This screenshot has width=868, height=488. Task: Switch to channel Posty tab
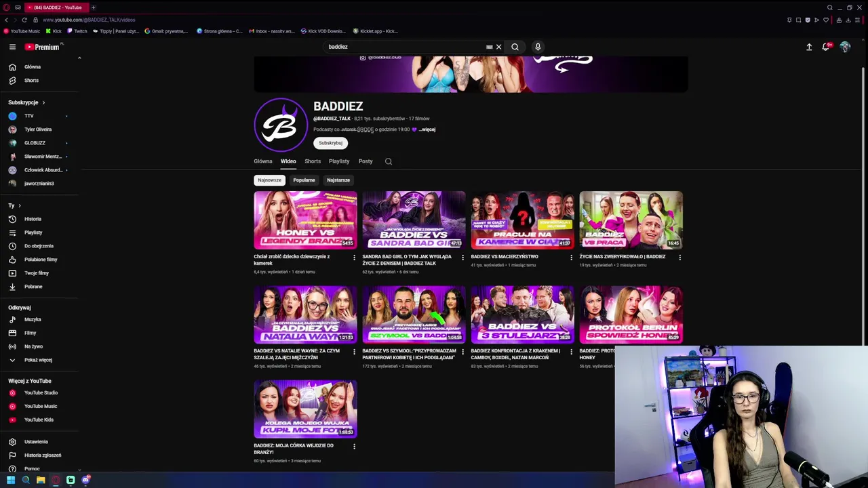click(366, 161)
